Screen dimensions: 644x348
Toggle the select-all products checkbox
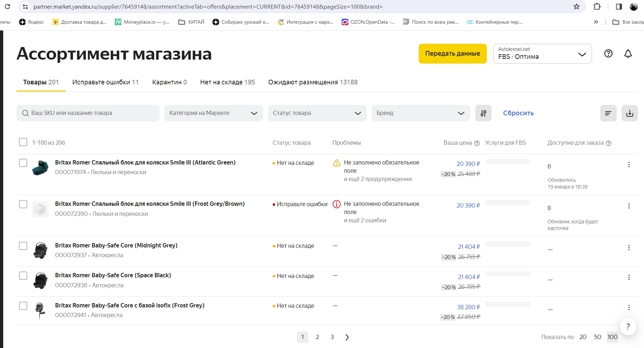[x=23, y=142]
